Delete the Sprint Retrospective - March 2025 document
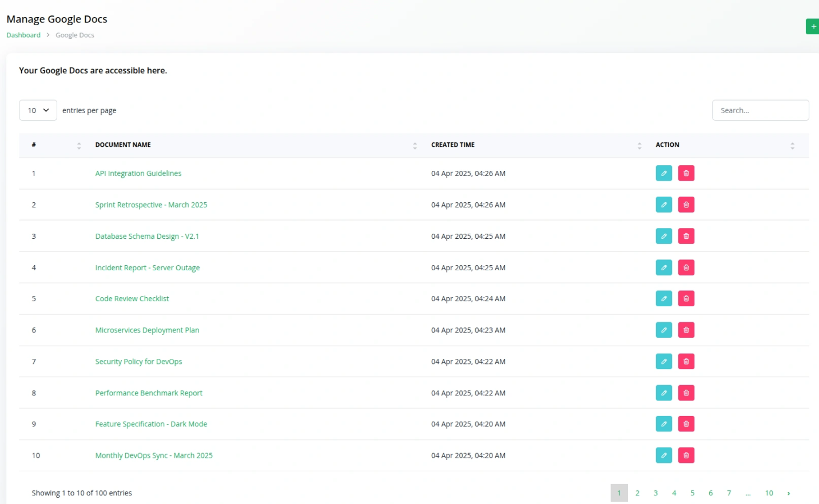This screenshot has height=504, width=819. pos(686,205)
